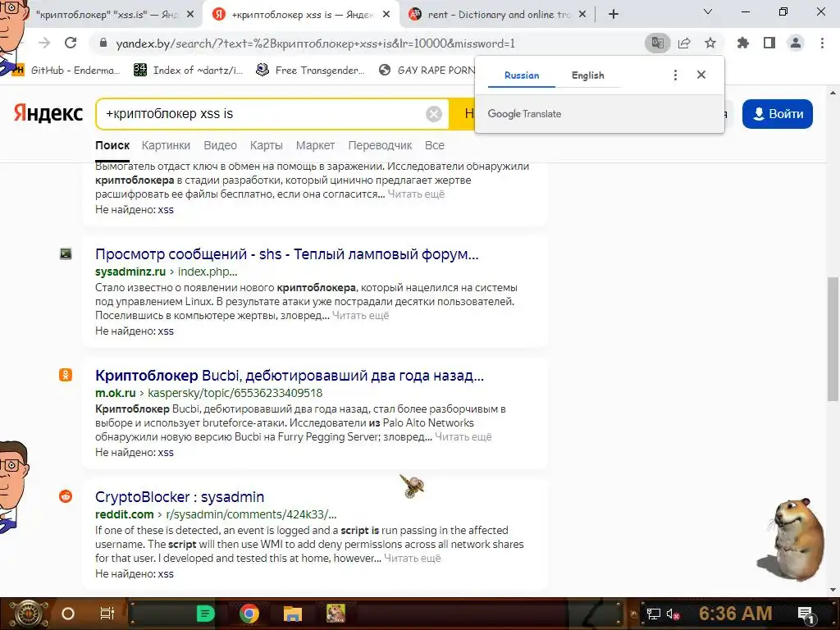
Task: Click the 6:36 AM taskbar clock
Action: (x=736, y=614)
